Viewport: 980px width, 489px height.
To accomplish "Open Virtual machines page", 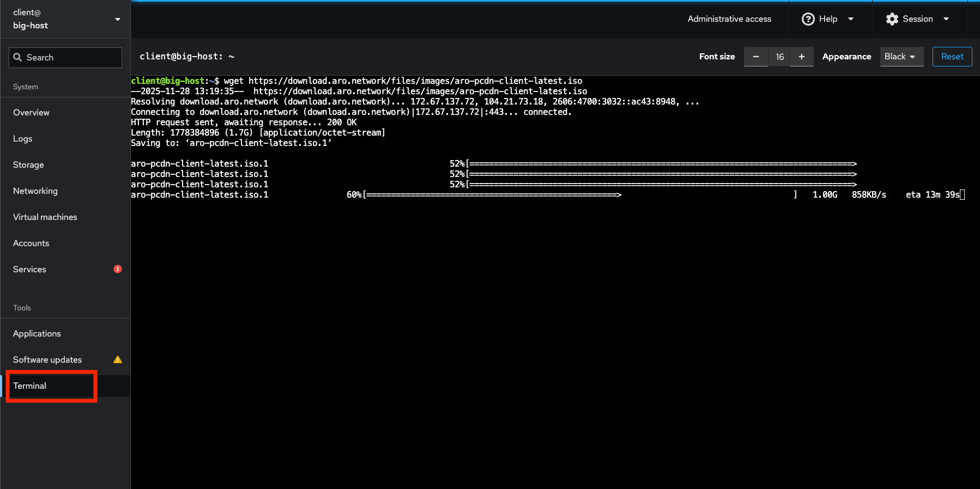I will click(x=45, y=217).
